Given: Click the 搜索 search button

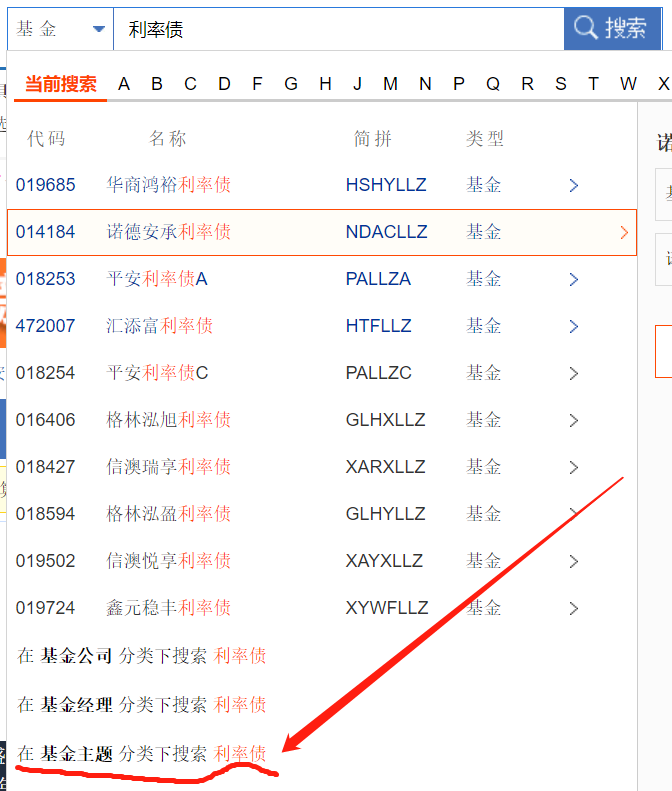Looking at the screenshot, I should (612, 28).
